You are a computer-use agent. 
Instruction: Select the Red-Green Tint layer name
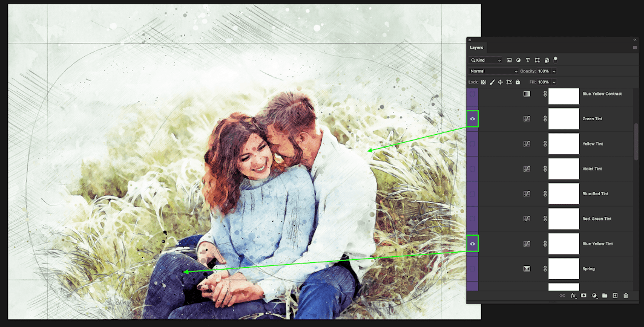click(597, 219)
